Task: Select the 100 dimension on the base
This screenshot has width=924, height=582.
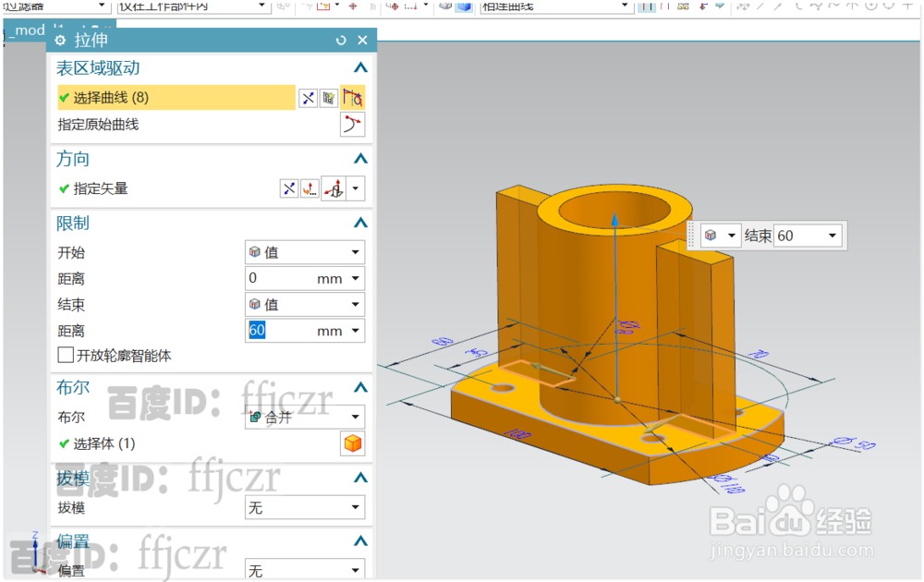Action: tap(517, 435)
